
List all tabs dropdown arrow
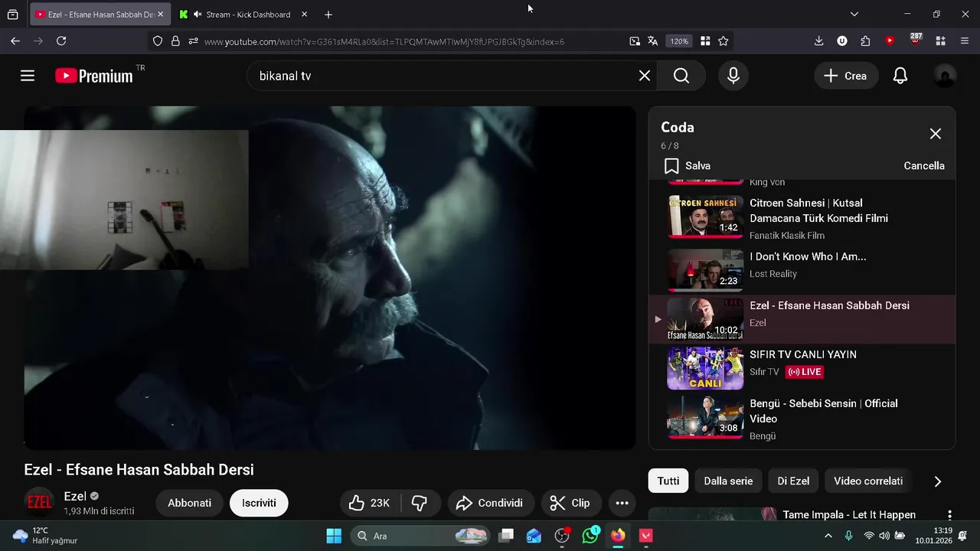854,15
